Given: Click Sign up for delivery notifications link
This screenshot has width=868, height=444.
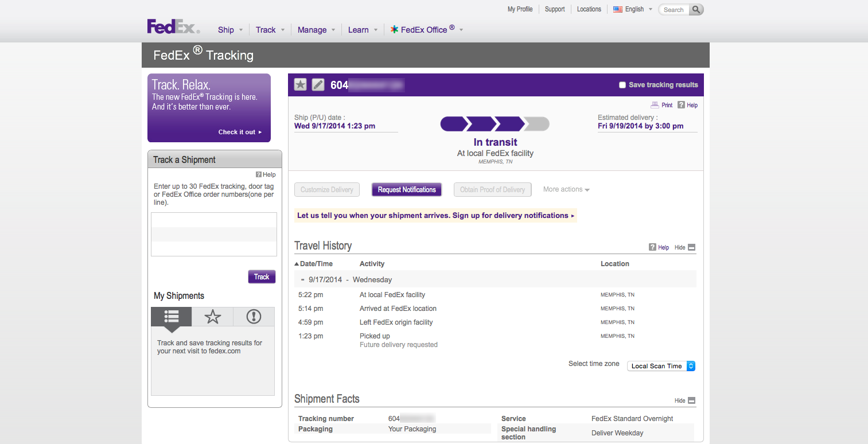Looking at the screenshot, I should (513, 216).
